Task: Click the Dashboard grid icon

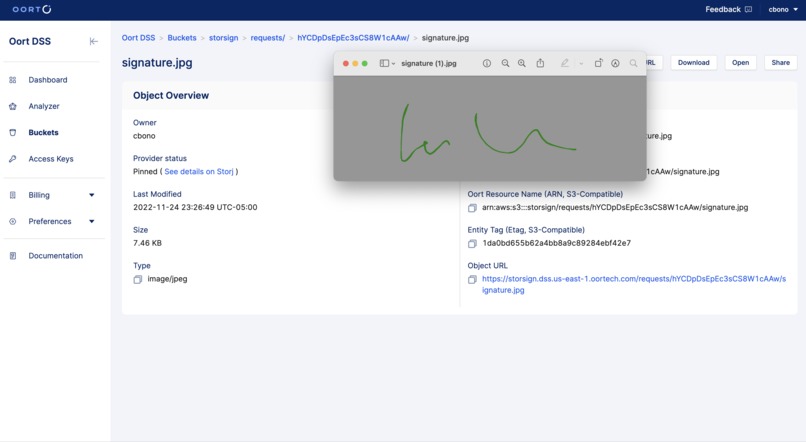Action: 13,80
